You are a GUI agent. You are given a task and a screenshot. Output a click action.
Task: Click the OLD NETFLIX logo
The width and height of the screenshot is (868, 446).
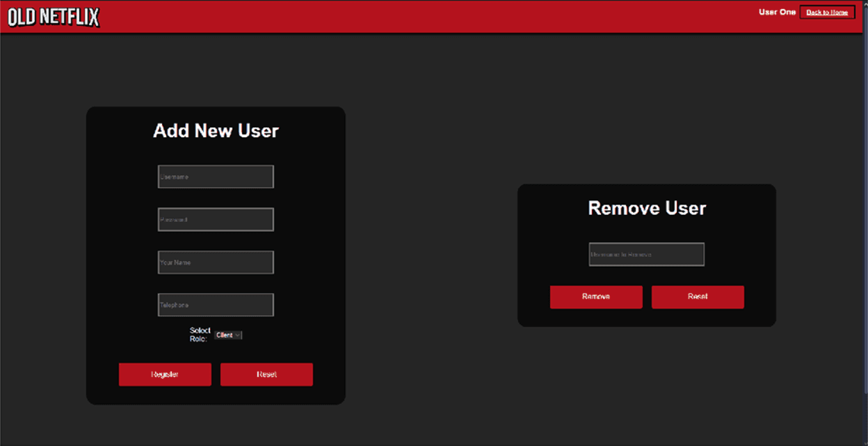(54, 17)
